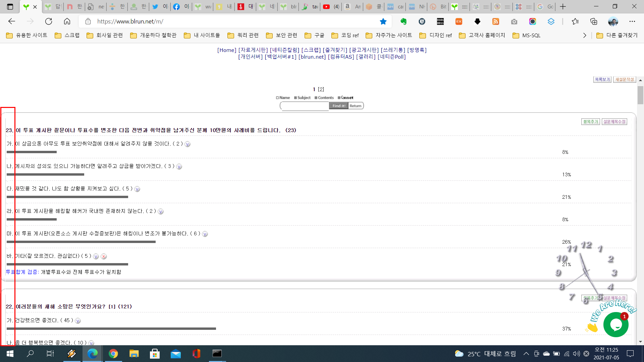The height and width of the screenshot is (362, 644).
Task: Open the 유용한 사이트 bookmark folder
Action: (27, 35)
